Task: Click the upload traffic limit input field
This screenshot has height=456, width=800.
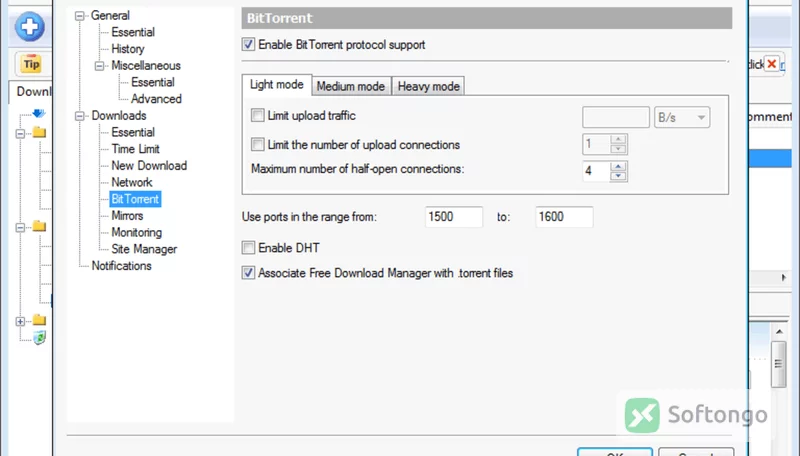Action: tap(616, 117)
